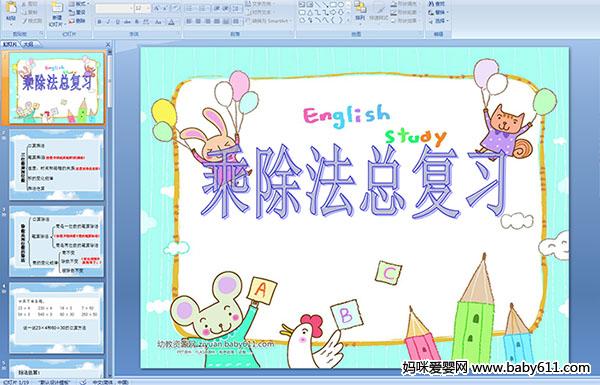The height and width of the screenshot is (385, 600).
Task: Select the second slide thumbnail
Action: [x=57, y=165]
